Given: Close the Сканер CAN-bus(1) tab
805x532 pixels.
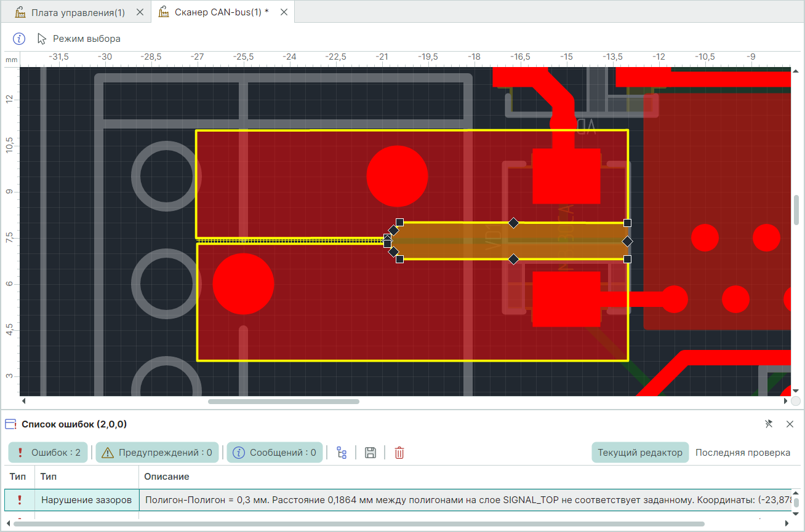Looking at the screenshot, I should 284,12.
